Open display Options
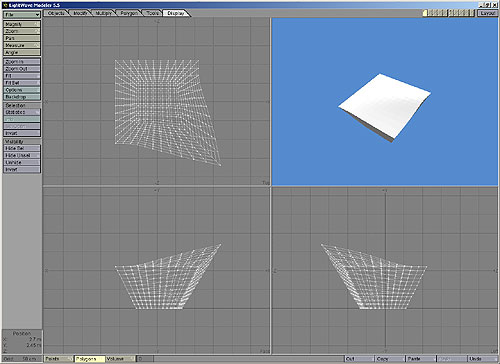 [x=22, y=90]
